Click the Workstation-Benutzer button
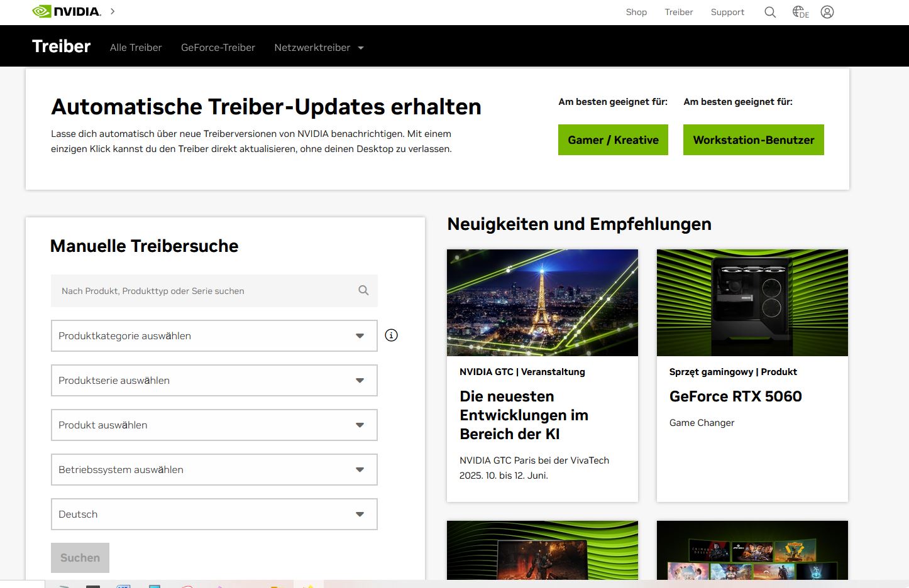This screenshot has height=588, width=909. tap(754, 140)
